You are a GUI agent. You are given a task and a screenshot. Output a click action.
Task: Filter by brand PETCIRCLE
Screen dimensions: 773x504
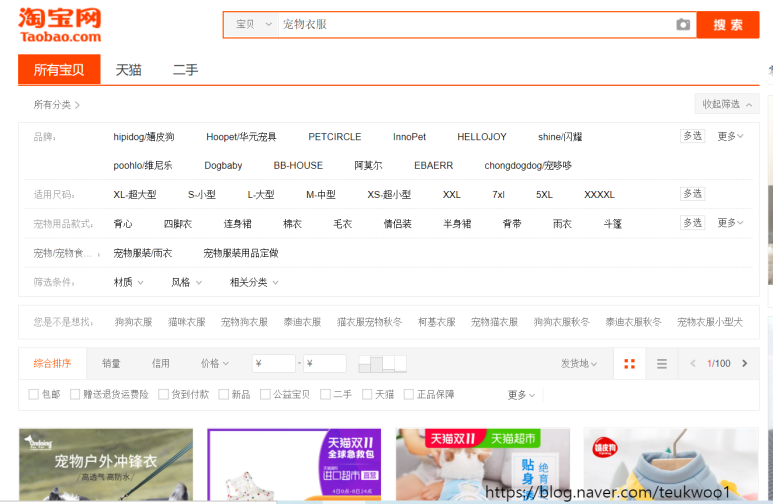[x=335, y=137]
